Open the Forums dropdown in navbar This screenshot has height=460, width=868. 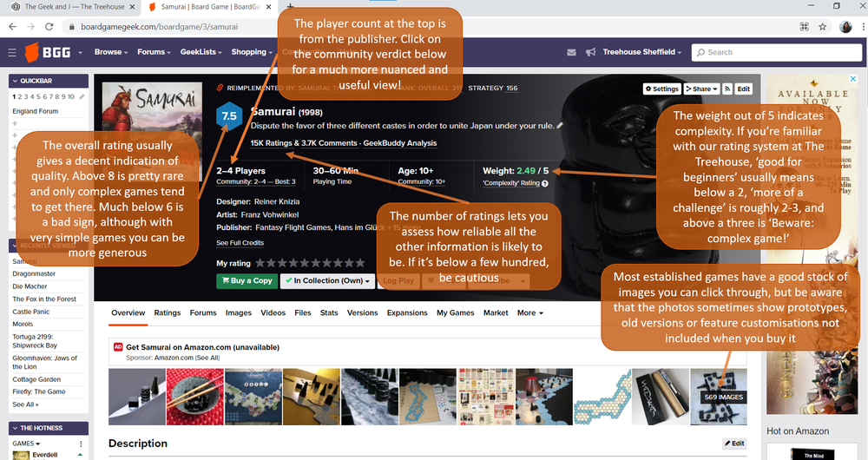click(x=154, y=52)
